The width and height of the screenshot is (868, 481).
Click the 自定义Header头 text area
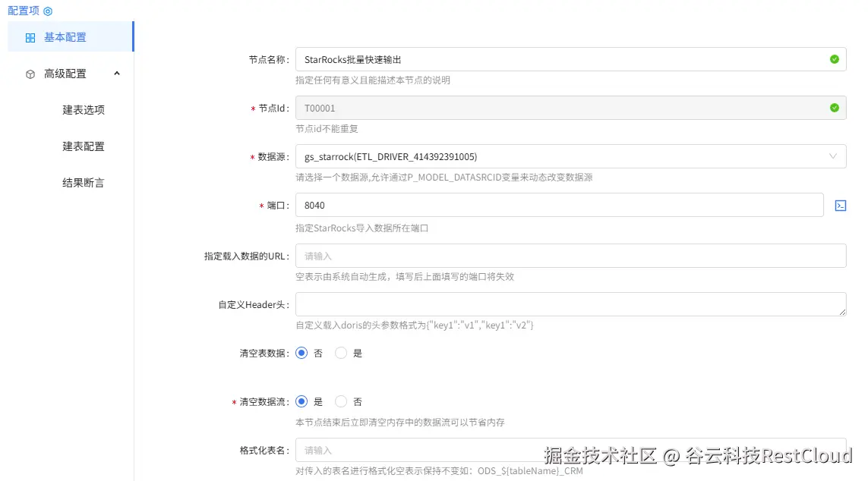(571, 304)
